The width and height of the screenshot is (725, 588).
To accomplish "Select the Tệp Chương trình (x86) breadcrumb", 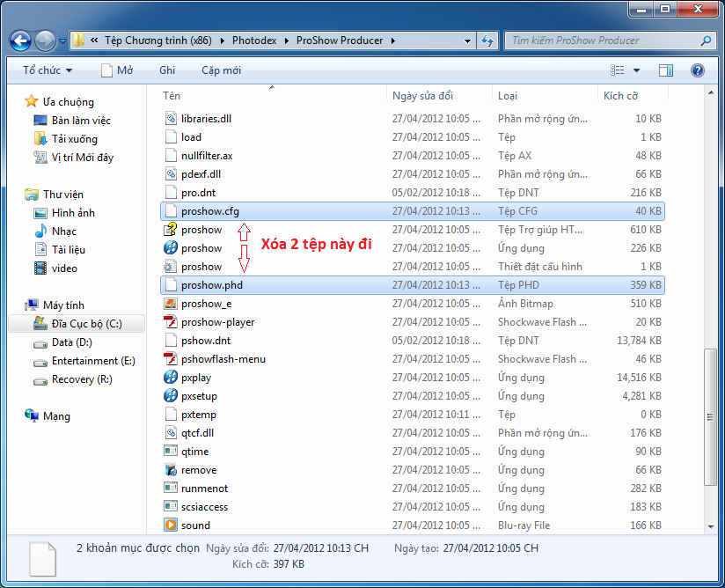I will click(x=157, y=40).
